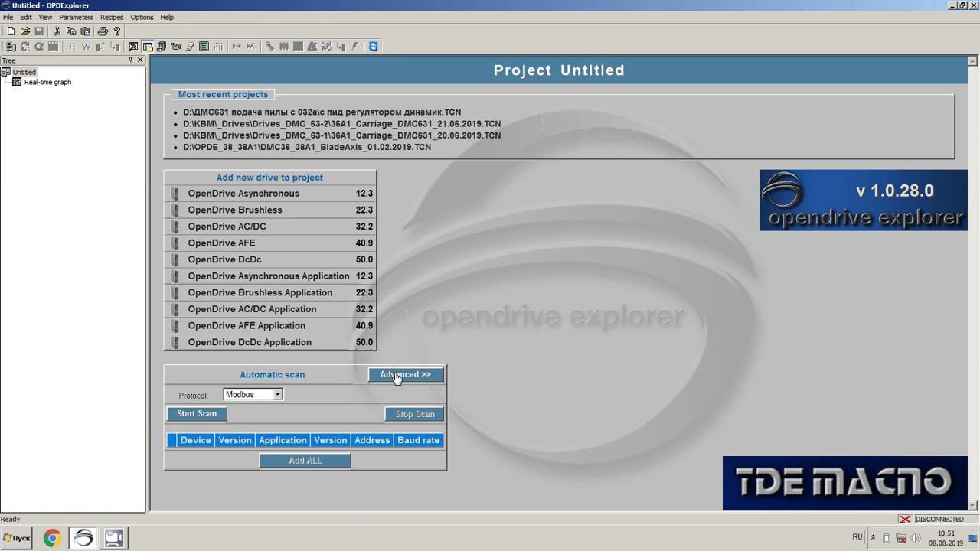
Task: Click the network tray icon
Action: (901, 538)
